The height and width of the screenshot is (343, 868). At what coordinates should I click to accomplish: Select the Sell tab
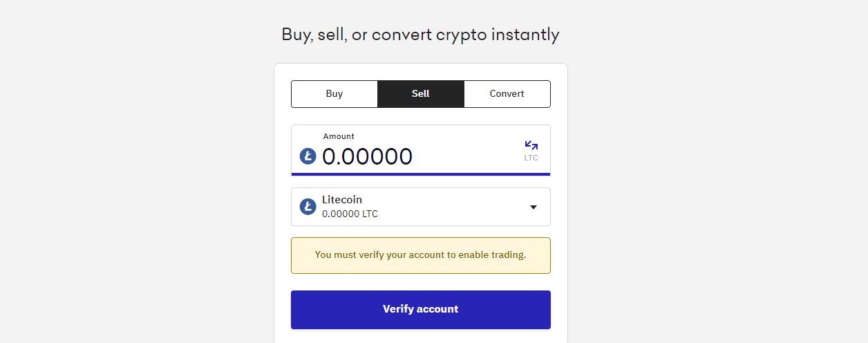point(421,94)
